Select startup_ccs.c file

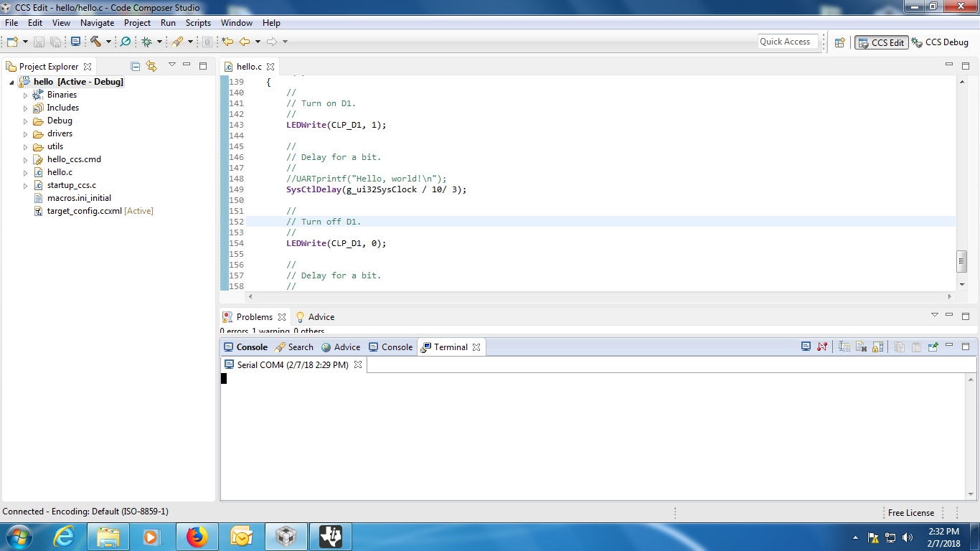(x=71, y=185)
